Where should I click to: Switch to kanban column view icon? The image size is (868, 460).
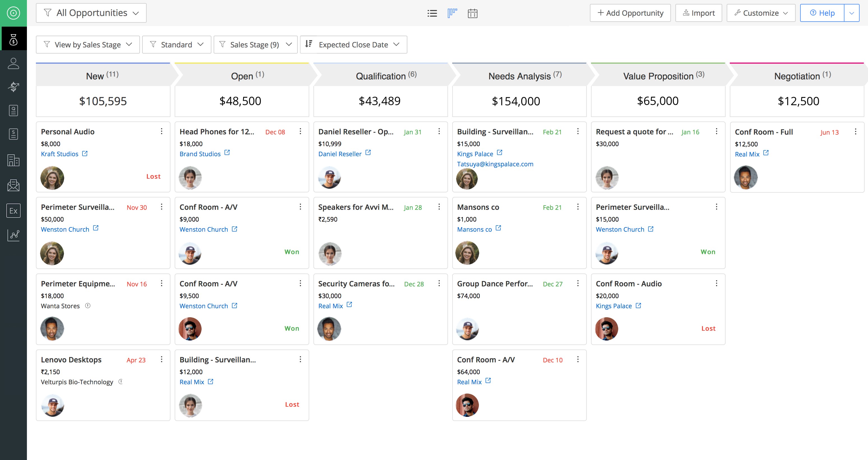pos(452,13)
